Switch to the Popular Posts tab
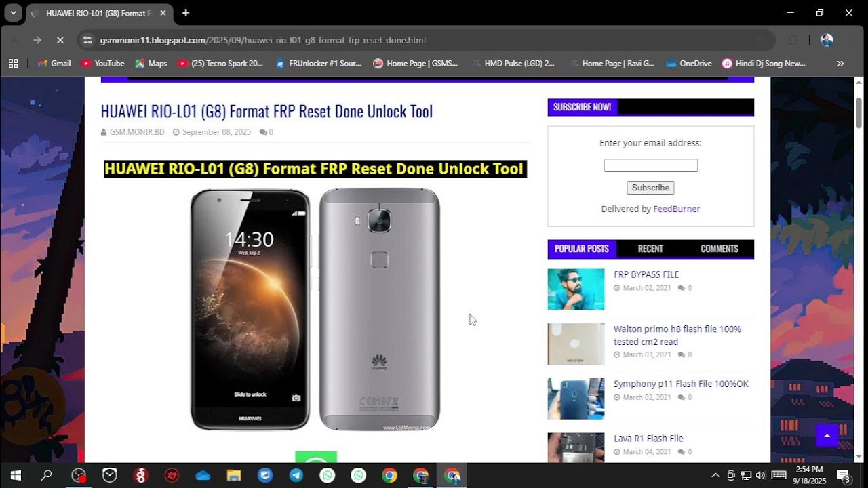868x488 pixels. pyautogui.click(x=582, y=249)
